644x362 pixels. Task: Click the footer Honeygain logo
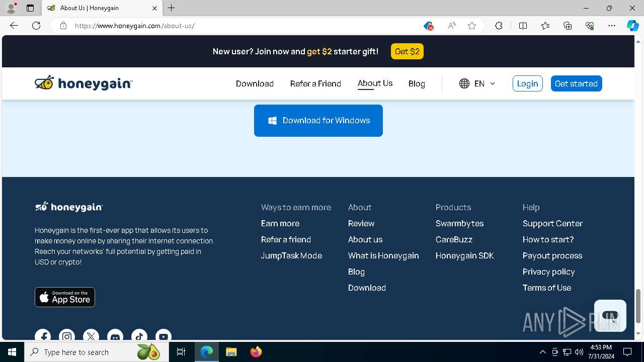[x=69, y=207]
